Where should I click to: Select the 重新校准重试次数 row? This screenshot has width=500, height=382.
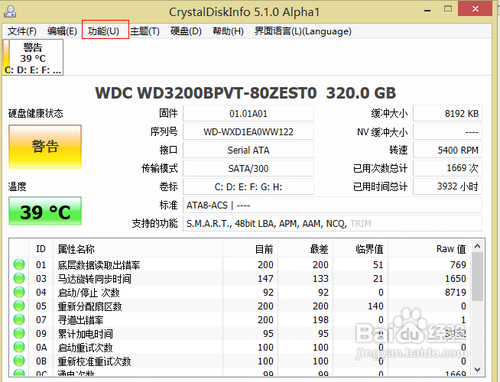coord(240,361)
